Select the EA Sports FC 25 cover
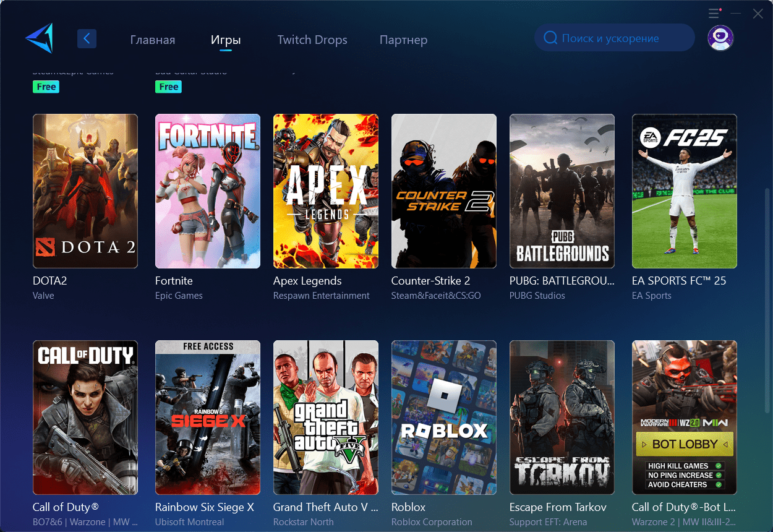The height and width of the screenshot is (532, 773). [685, 191]
